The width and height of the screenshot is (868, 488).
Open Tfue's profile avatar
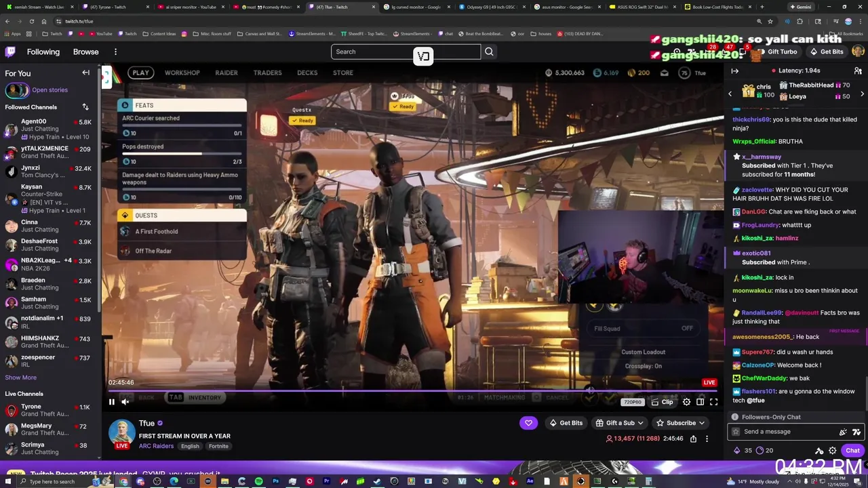122,434
